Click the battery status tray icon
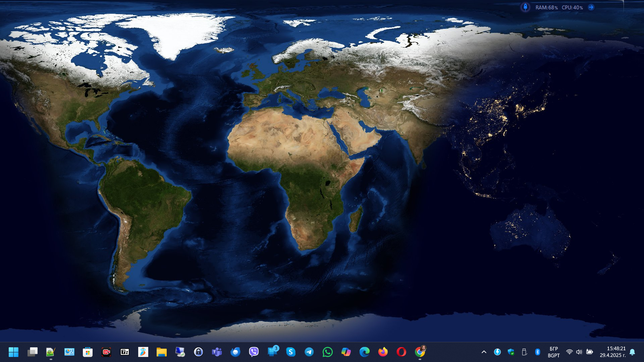The image size is (644, 362). point(590,352)
